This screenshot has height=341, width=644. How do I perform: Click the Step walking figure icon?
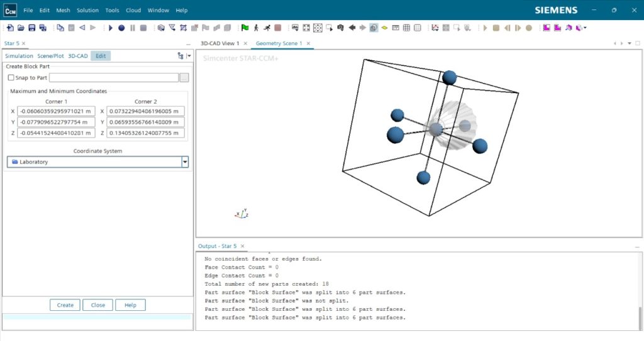pyautogui.click(x=256, y=28)
